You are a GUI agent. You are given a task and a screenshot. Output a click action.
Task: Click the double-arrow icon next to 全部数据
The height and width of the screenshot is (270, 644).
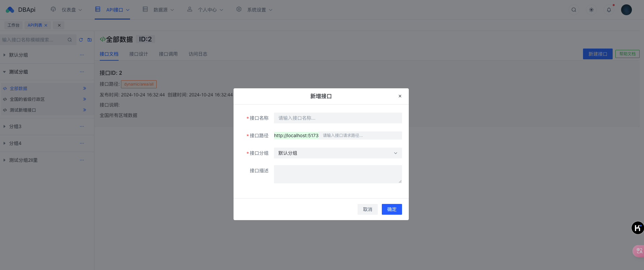tap(85, 88)
